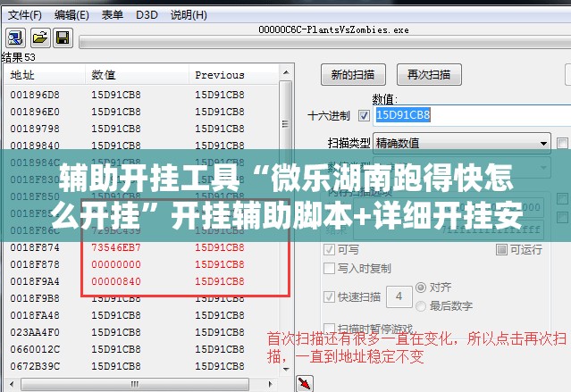Click the Previous column header
571x392 pixels.
click(x=234, y=75)
